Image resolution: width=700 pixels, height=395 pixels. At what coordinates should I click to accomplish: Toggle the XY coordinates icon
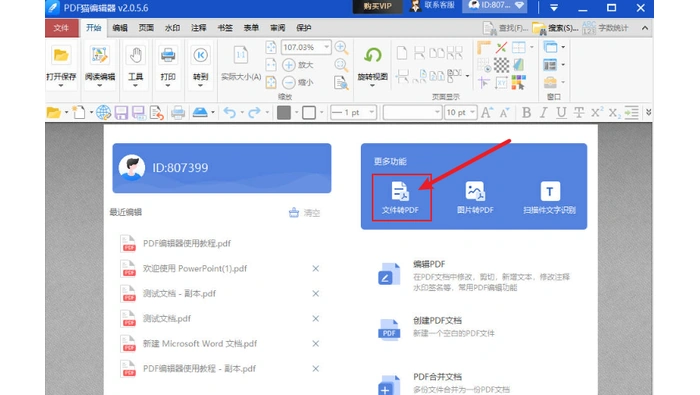[x=501, y=83]
